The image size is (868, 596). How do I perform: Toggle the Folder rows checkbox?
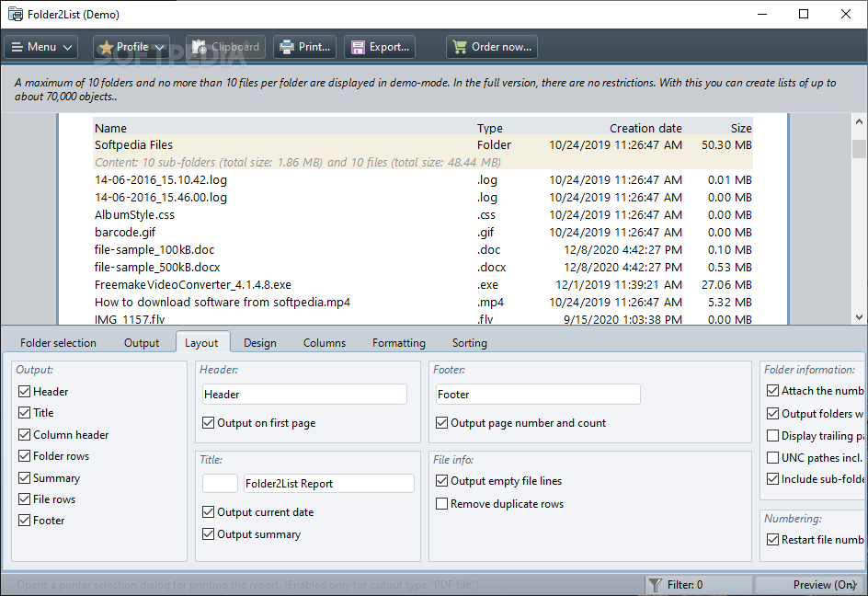[24, 456]
